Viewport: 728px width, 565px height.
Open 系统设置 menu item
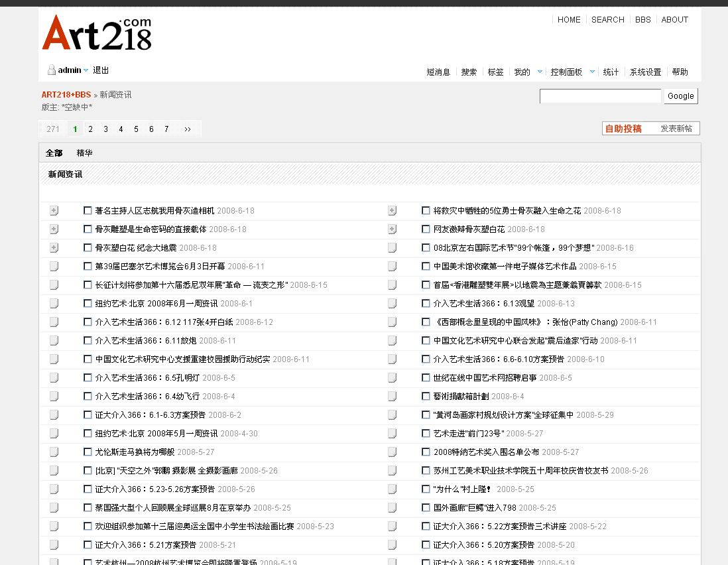click(x=645, y=72)
